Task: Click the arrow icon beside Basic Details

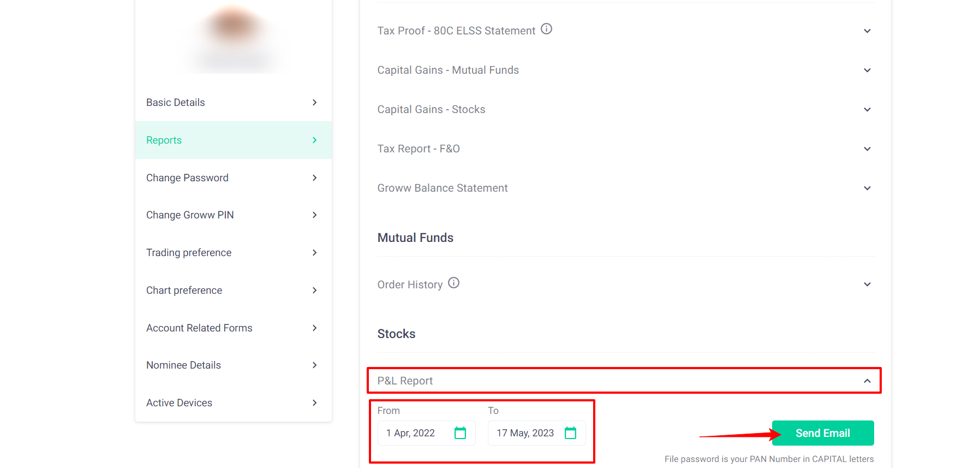Action: [x=315, y=103]
